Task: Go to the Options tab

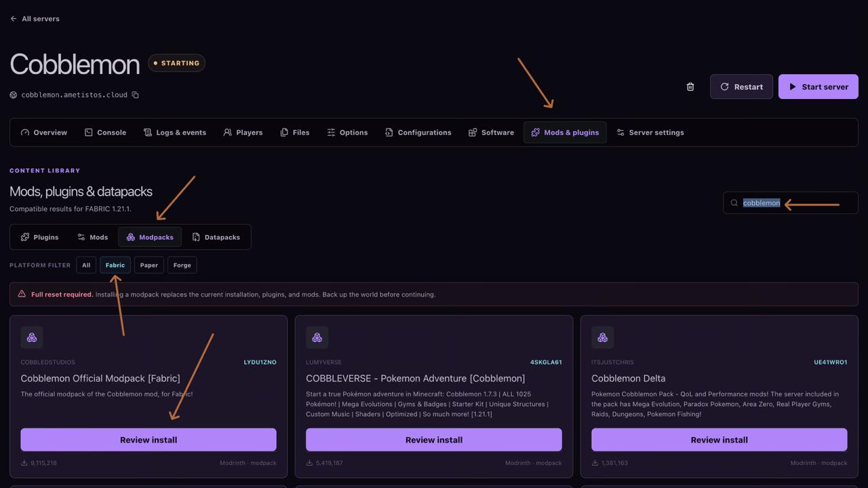Action: coord(347,132)
